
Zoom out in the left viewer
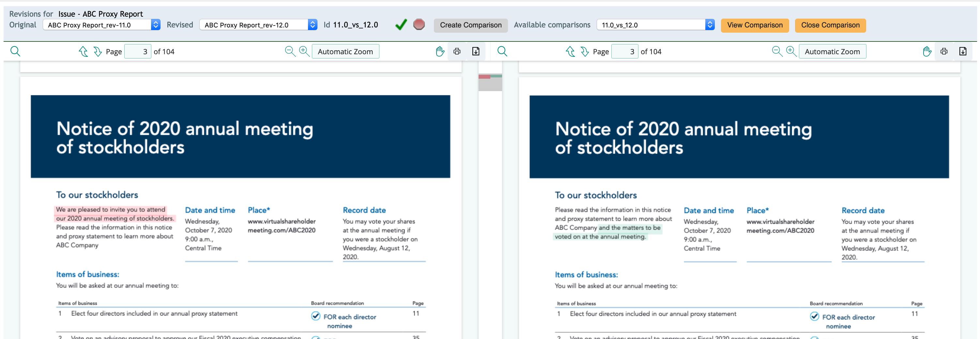click(290, 51)
